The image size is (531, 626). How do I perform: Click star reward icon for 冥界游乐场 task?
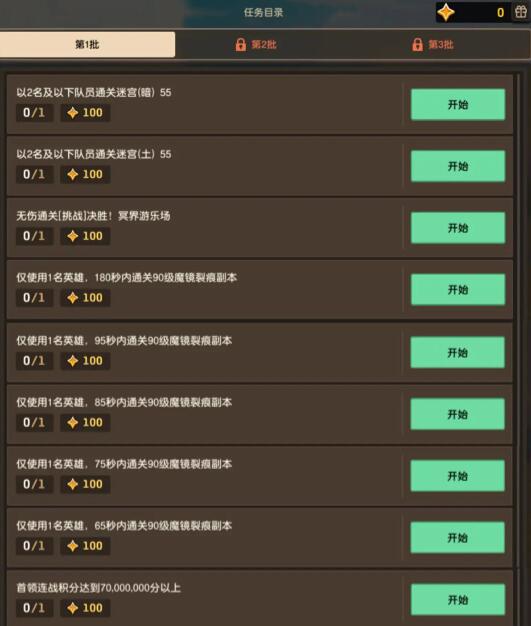click(72, 236)
